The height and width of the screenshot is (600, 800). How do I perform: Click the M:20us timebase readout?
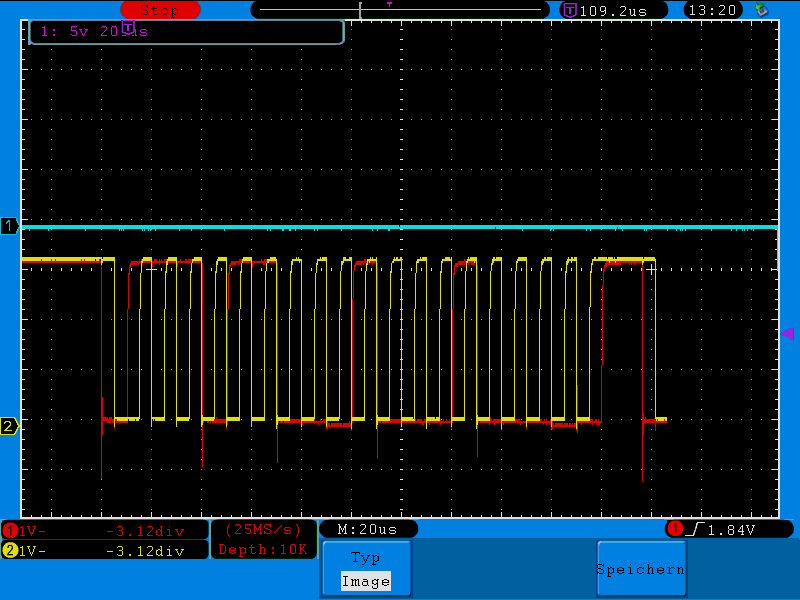368,530
